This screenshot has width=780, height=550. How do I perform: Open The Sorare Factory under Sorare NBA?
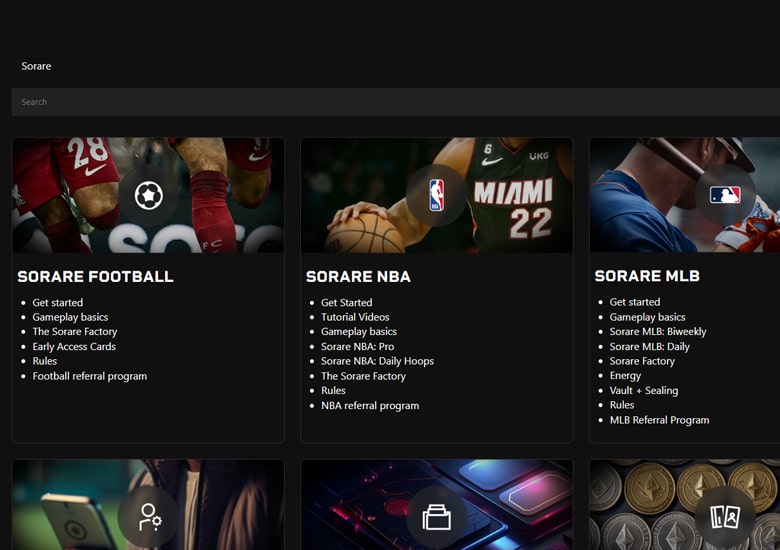coord(363,376)
